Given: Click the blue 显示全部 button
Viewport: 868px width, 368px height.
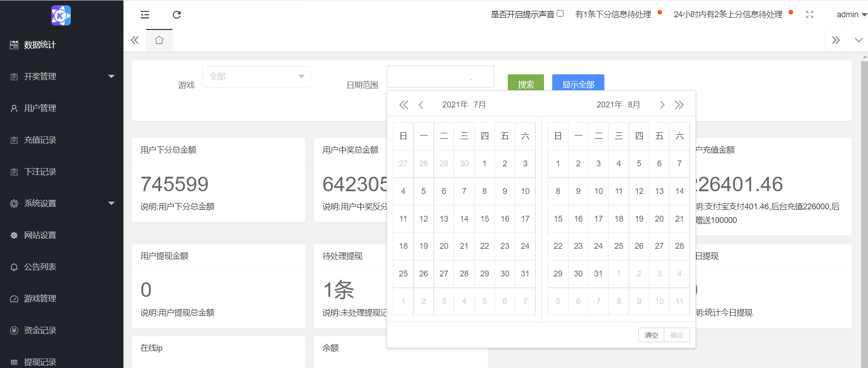Looking at the screenshot, I should click(578, 83).
